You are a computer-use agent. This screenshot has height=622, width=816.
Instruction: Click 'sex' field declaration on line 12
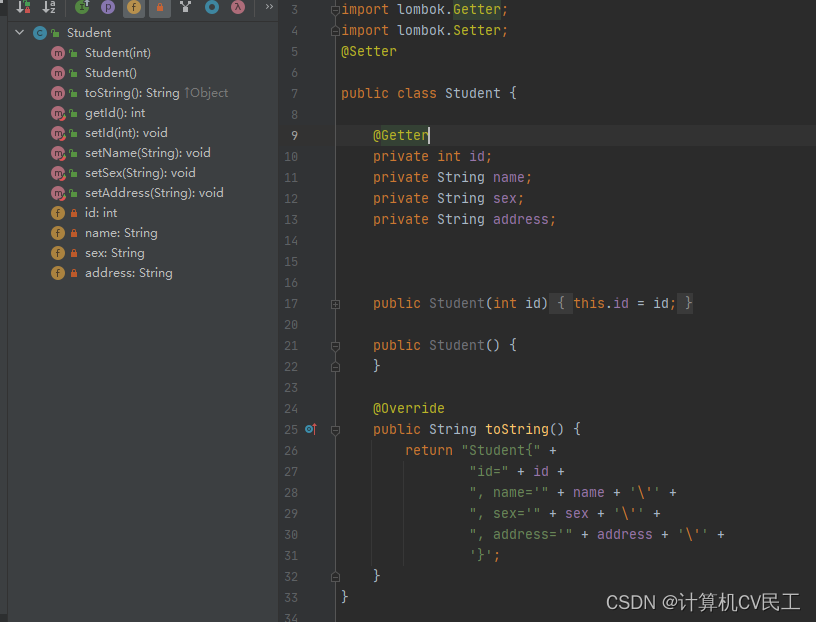tap(505, 198)
